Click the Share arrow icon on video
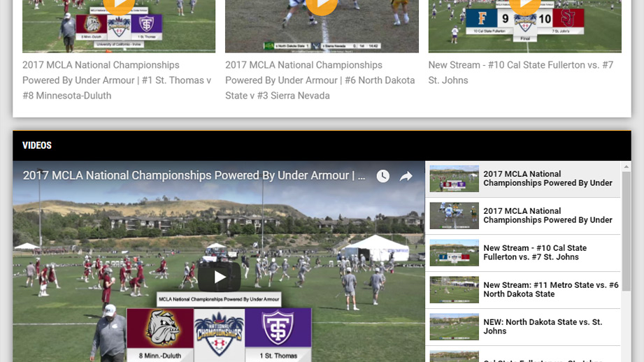Viewport: 644px width, 362px height. (406, 176)
